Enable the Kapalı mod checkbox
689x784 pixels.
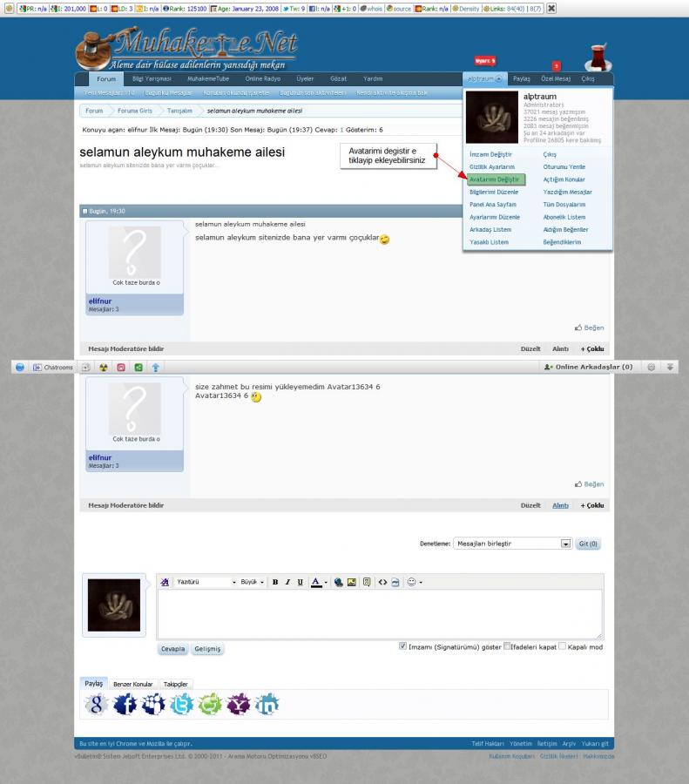click(x=563, y=646)
